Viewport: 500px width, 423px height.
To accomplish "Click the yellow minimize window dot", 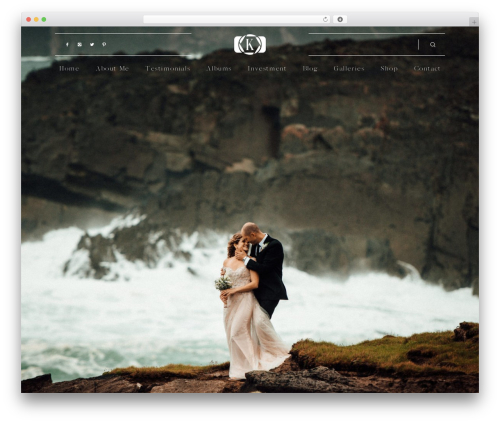I will [x=36, y=19].
